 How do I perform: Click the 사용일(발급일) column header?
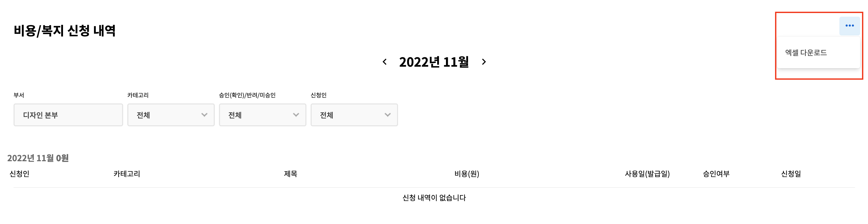click(x=647, y=174)
